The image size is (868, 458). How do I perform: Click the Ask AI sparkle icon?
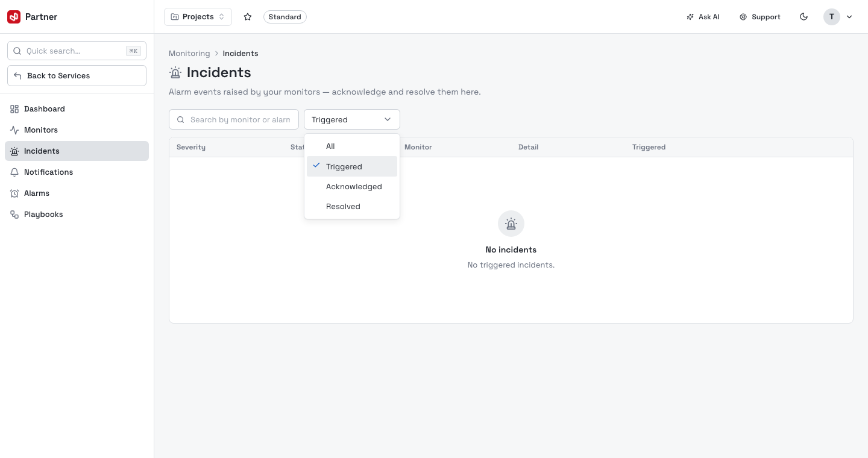coord(690,17)
